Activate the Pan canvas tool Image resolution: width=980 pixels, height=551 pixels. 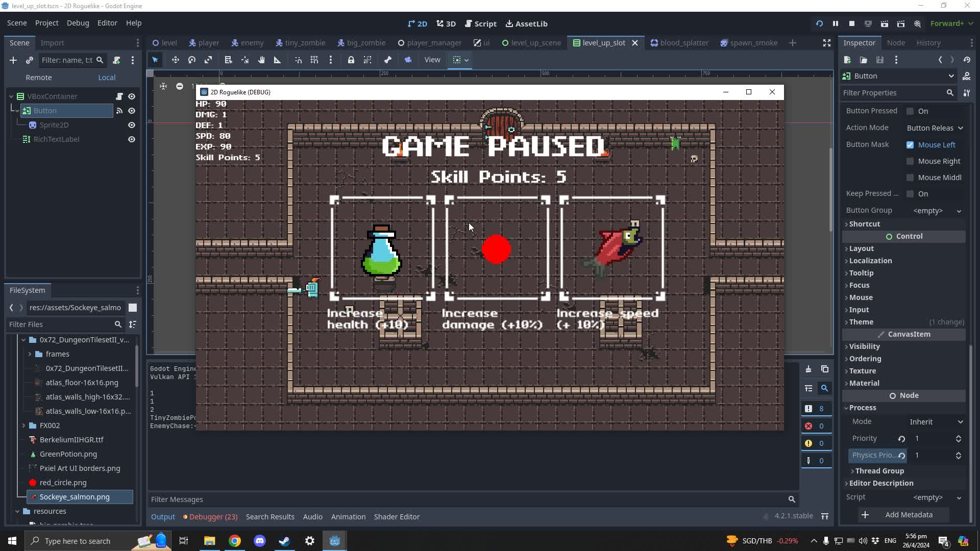pos(261,60)
